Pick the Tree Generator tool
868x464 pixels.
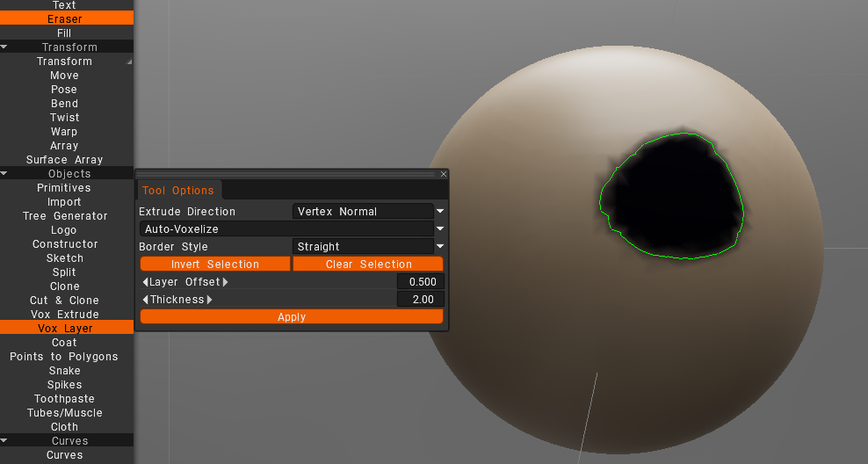pyautogui.click(x=65, y=216)
